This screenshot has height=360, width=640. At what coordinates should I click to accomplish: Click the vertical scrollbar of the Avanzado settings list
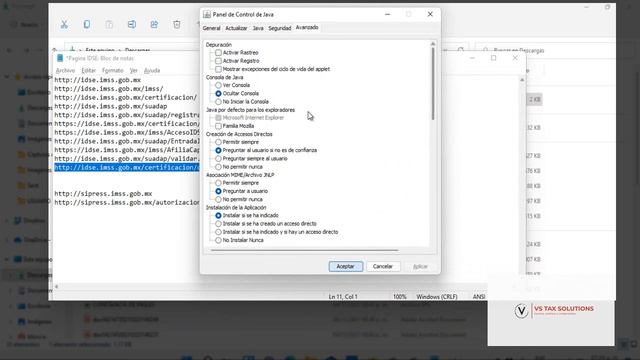click(433, 84)
